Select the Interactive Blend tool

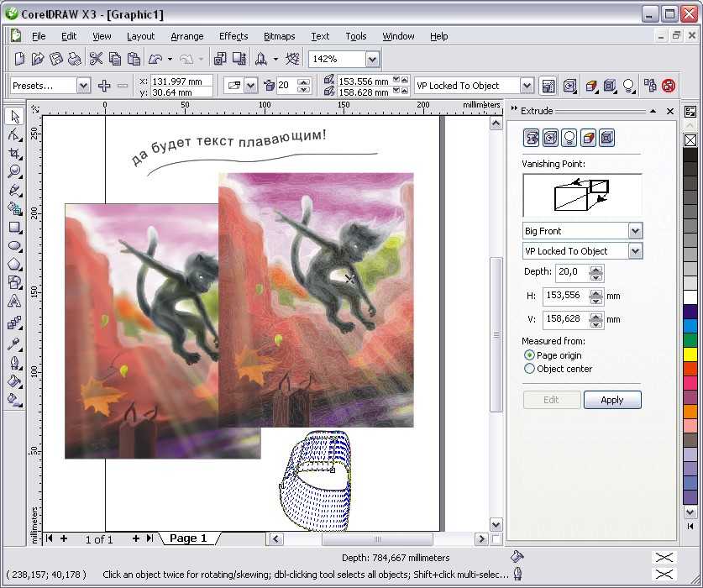pyautogui.click(x=15, y=322)
